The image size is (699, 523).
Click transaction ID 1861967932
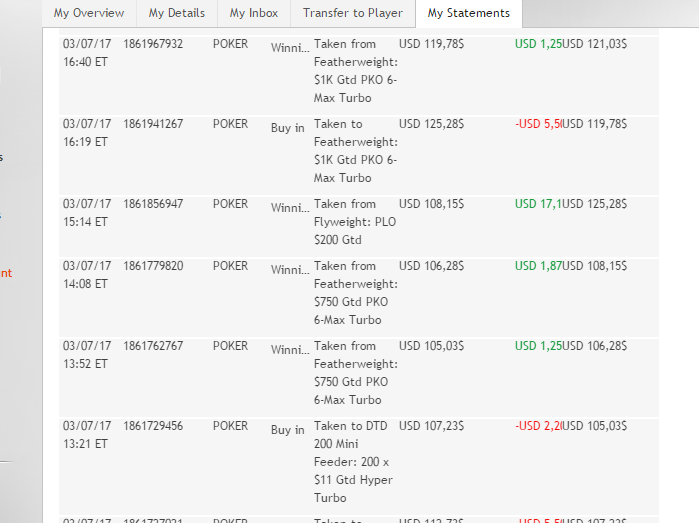point(153,45)
